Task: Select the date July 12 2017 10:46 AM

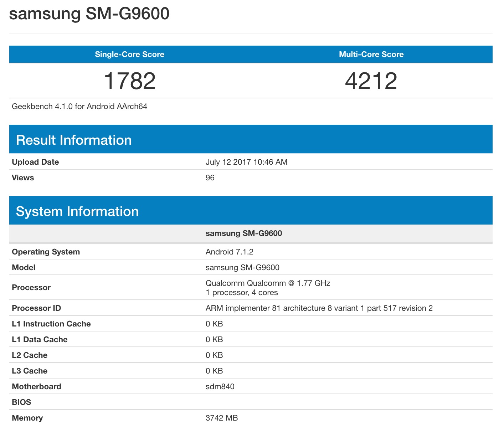Action: pos(247,162)
